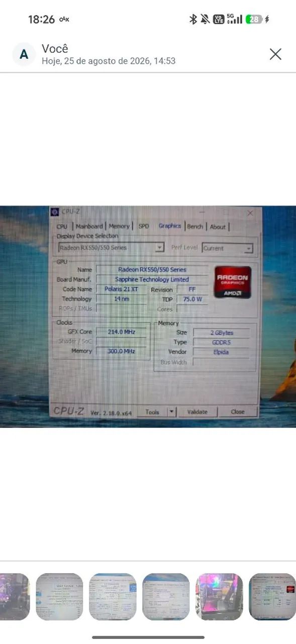Tap the battery level indicator
Image resolution: width=296 pixels, height=644 pixels.
tap(254, 19)
